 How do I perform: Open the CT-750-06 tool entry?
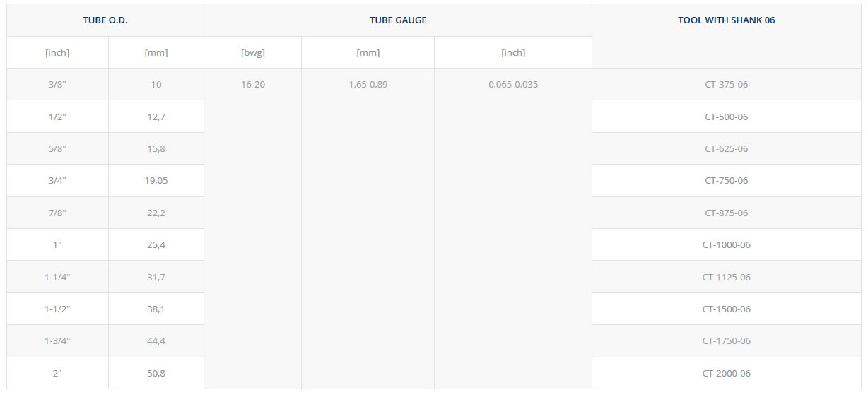726,180
